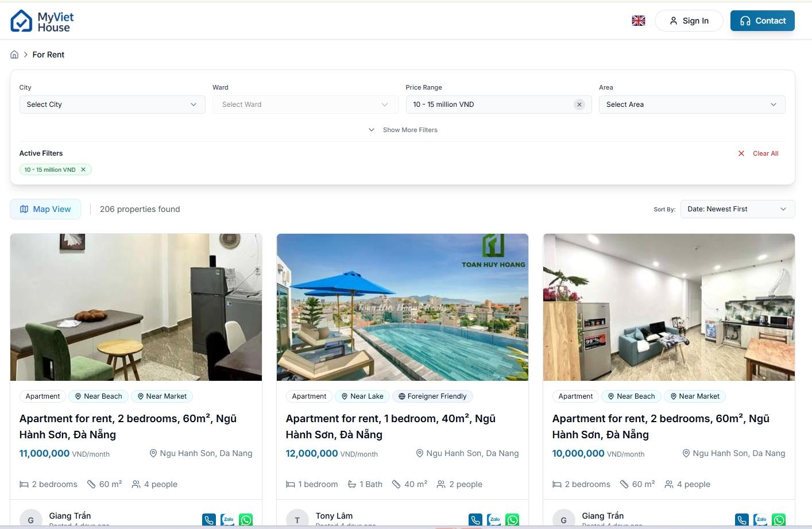Open WhatsApp on the first apartment listing

pyautogui.click(x=246, y=520)
